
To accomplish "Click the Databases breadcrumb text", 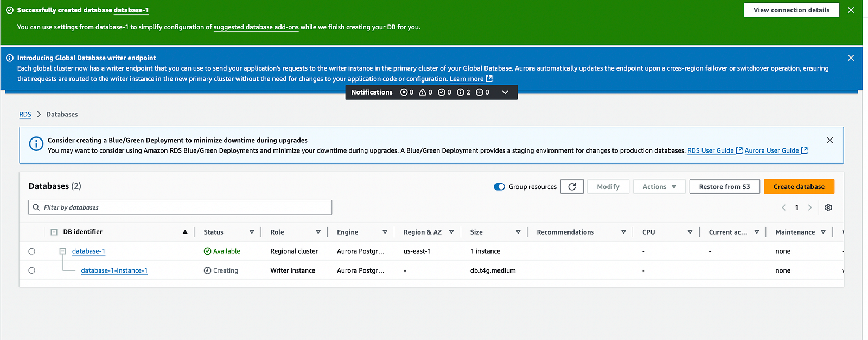I will click(x=62, y=115).
